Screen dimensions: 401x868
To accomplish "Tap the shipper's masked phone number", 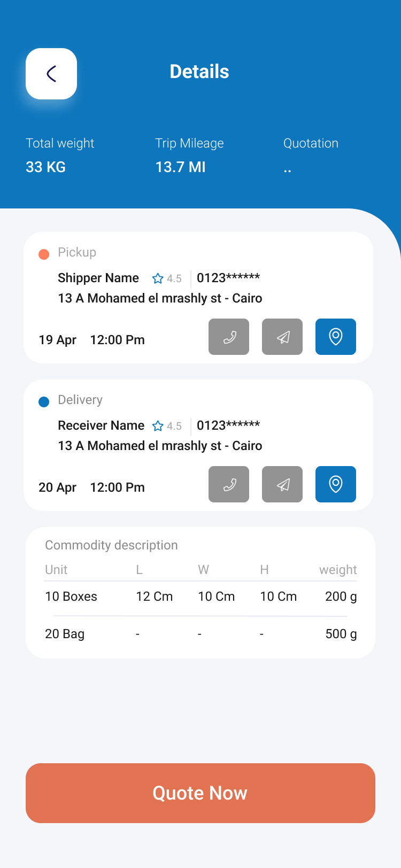I will click(228, 278).
